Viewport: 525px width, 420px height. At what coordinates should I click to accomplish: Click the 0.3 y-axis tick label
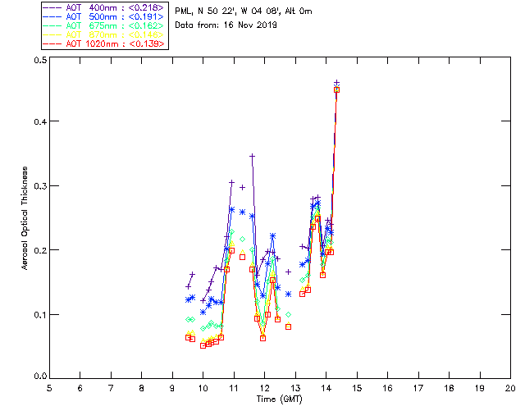[x=40, y=186]
